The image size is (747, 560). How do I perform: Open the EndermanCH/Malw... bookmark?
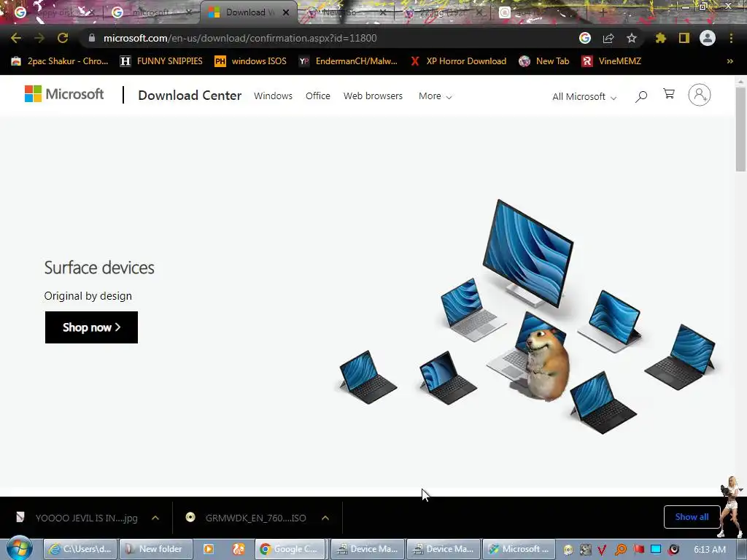tap(348, 61)
